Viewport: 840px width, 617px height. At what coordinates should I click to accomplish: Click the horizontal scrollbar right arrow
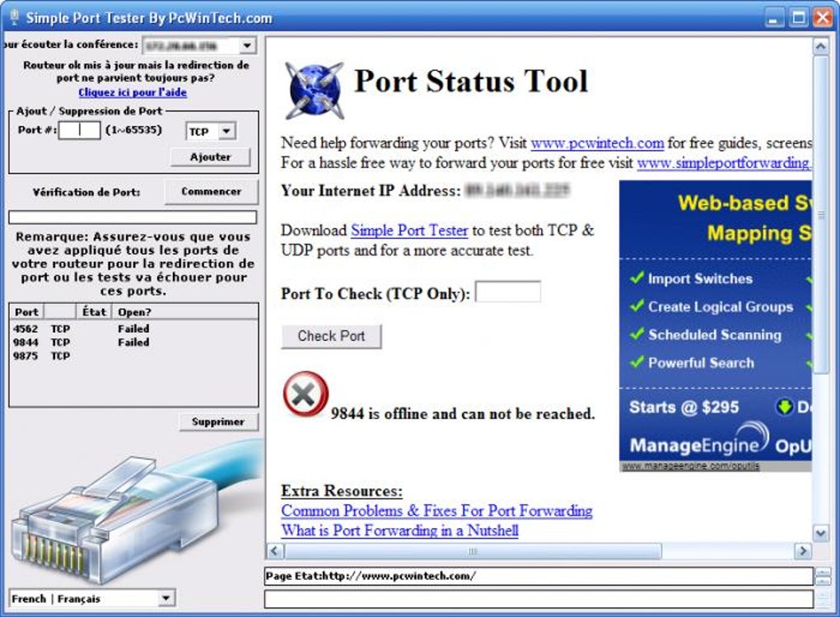802,550
